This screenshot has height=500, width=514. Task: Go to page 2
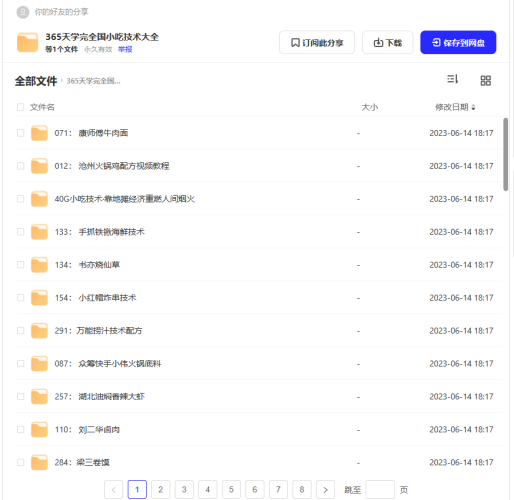tap(160, 490)
